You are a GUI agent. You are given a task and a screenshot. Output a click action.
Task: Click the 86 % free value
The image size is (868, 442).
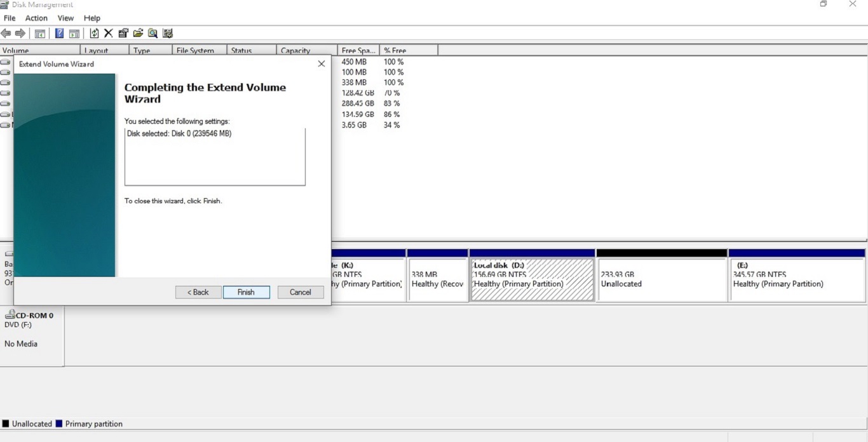(x=391, y=114)
